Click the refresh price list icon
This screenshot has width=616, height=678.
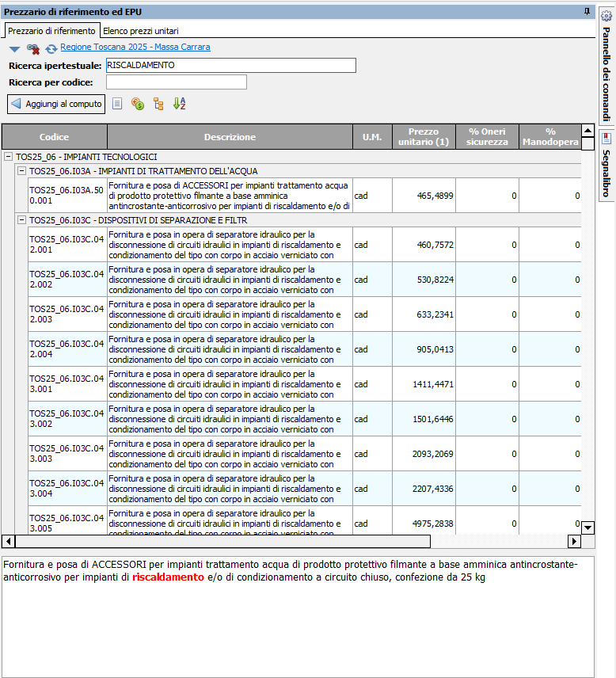click(x=51, y=48)
